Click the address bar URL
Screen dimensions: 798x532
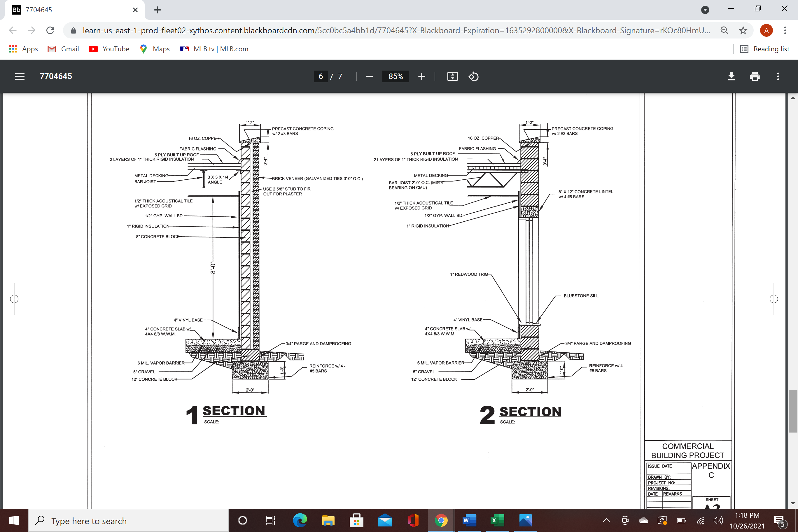pyautogui.click(x=396, y=31)
